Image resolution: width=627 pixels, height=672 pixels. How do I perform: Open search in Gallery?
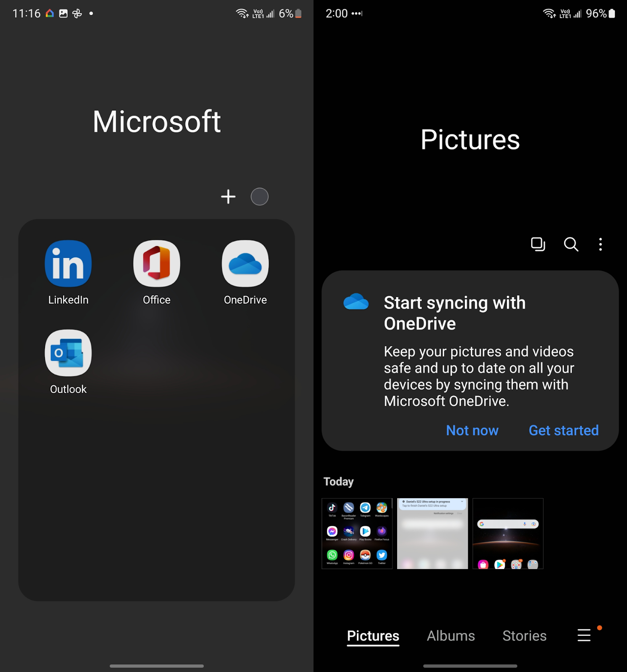[x=571, y=244]
